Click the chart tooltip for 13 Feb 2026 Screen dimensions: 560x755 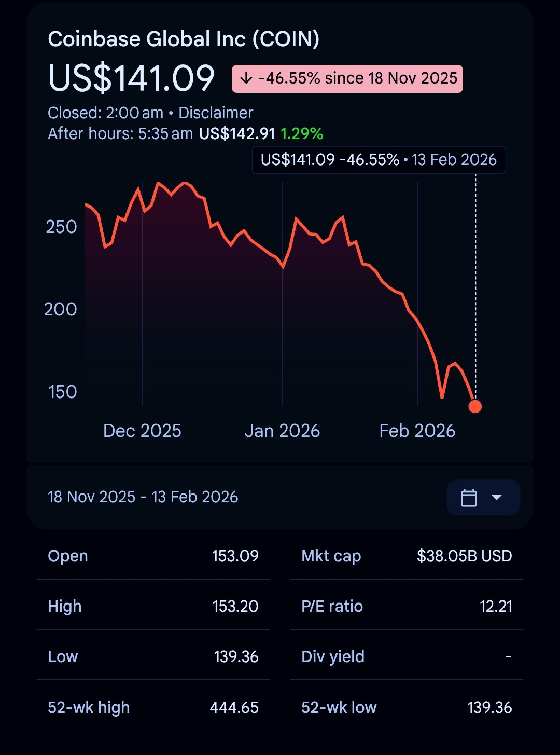pos(379,160)
